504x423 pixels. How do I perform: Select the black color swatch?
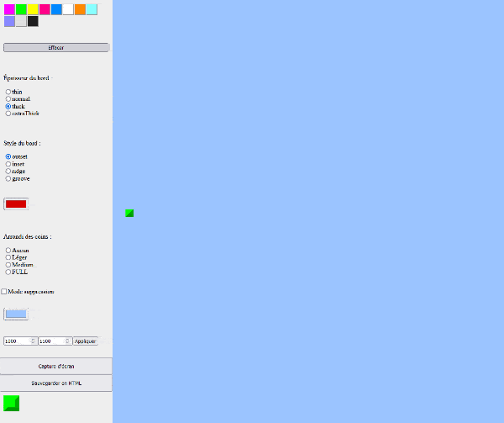tap(33, 21)
